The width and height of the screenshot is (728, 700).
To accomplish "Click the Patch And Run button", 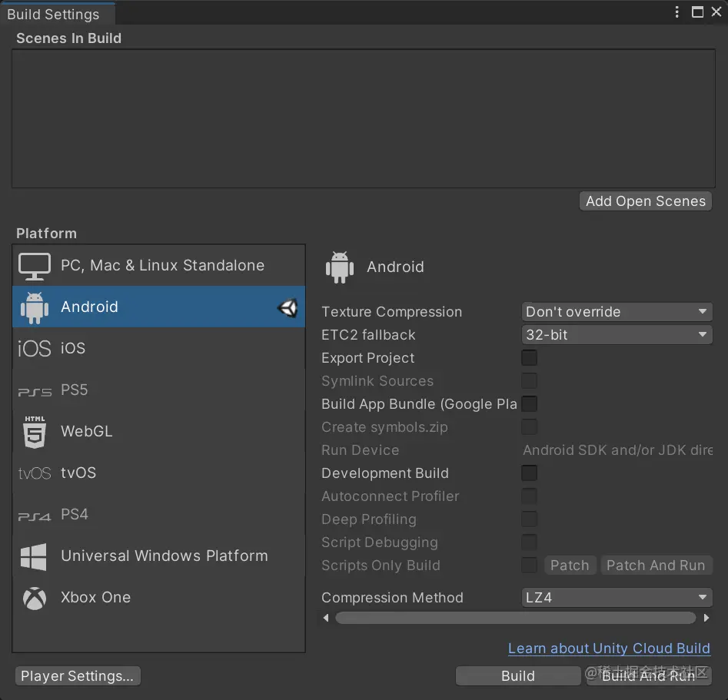I will [656, 566].
